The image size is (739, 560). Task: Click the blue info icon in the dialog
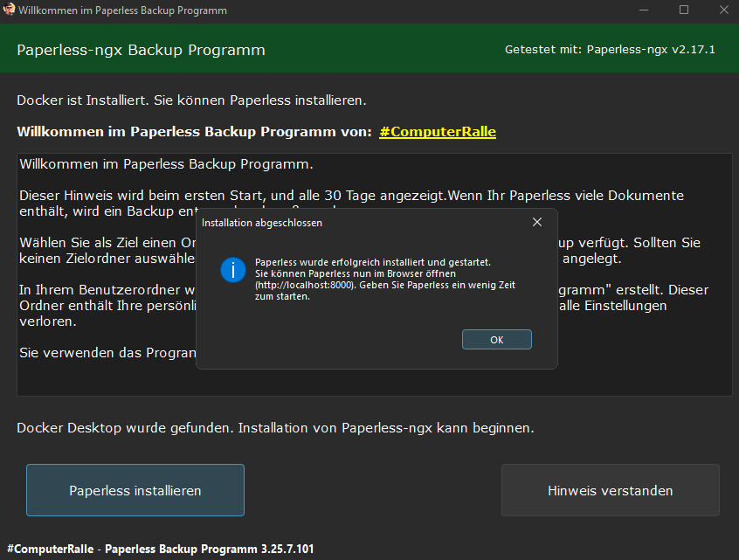233,270
